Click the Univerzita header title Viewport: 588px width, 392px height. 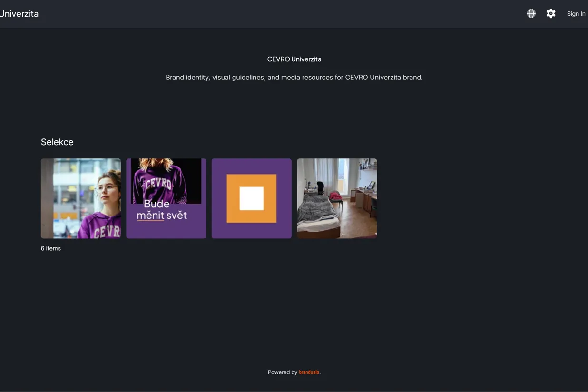point(19,14)
